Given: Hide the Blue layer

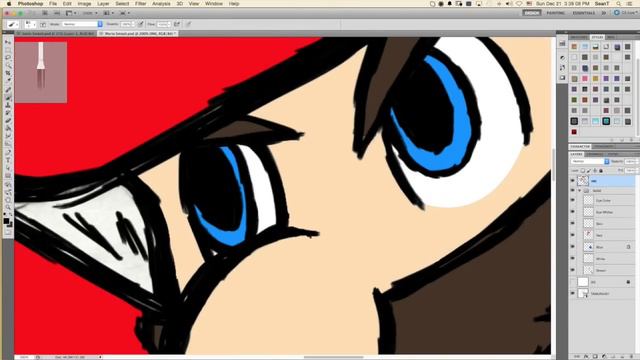Looking at the screenshot, I should 572,247.
